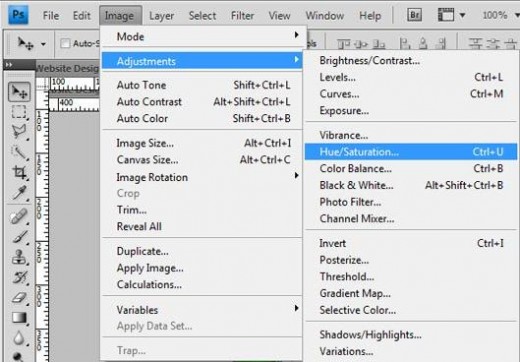Viewport: 520px width, 362px height.
Task: Choose Auto Contrast
Action: [x=202, y=102]
